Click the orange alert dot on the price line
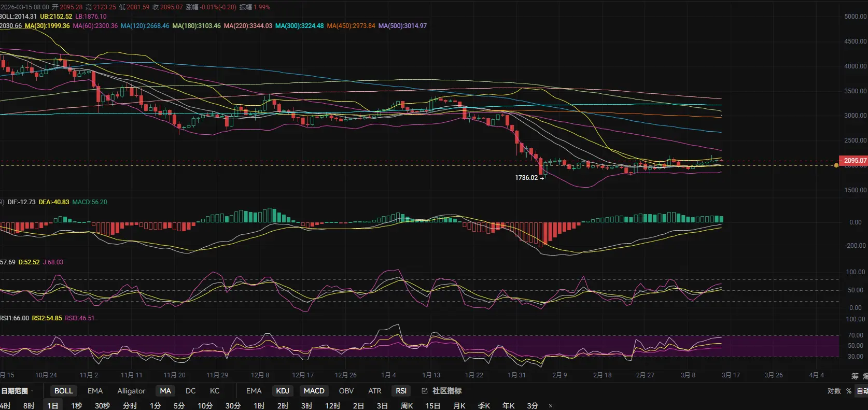The height and width of the screenshot is (410, 868). point(836,165)
